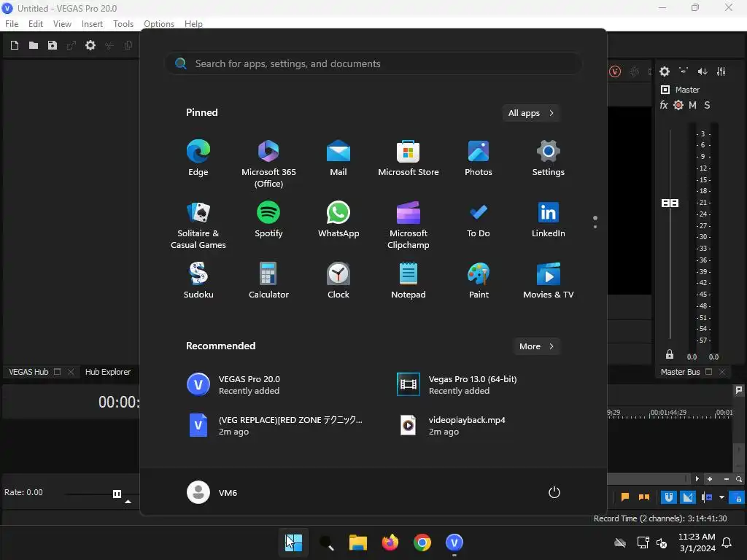
Task: Switch to Hub Explorer tab
Action: (x=108, y=372)
